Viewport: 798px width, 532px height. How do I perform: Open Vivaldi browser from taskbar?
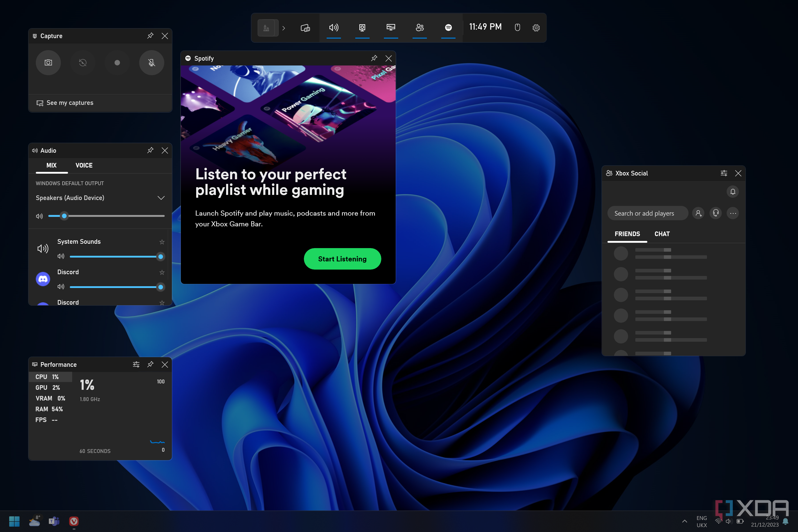coord(74,521)
